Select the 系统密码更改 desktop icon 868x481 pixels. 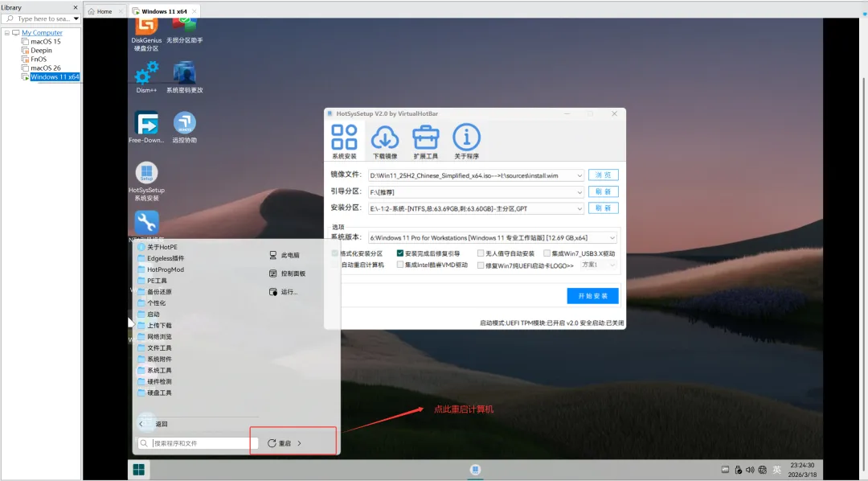(184, 77)
